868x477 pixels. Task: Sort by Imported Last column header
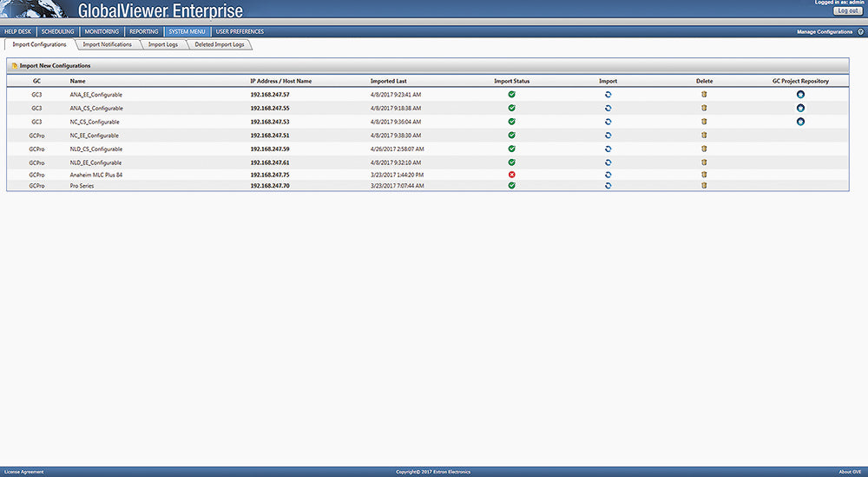click(x=389, y=81)
